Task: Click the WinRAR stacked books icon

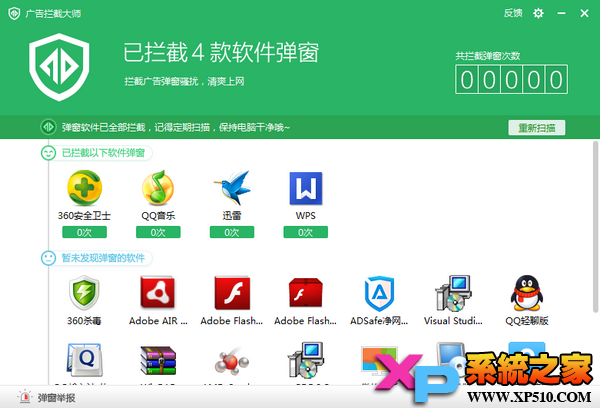Action: pyautogui.click(x=158, y=360)
